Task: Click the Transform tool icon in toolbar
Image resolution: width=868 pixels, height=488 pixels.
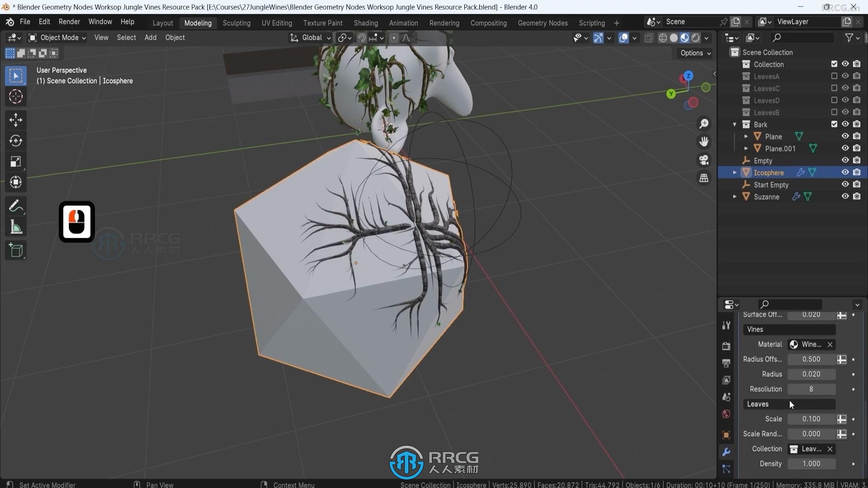Action: [15, 182]
